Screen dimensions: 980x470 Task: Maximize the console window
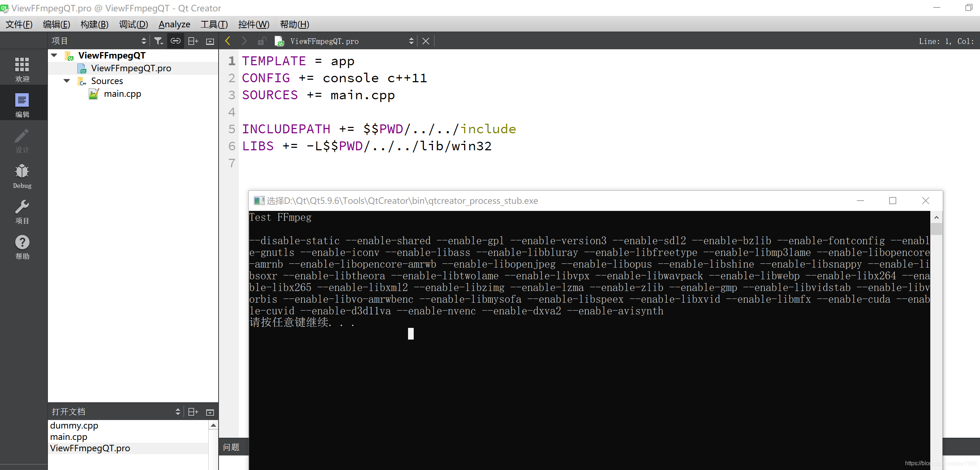(892, 201)
